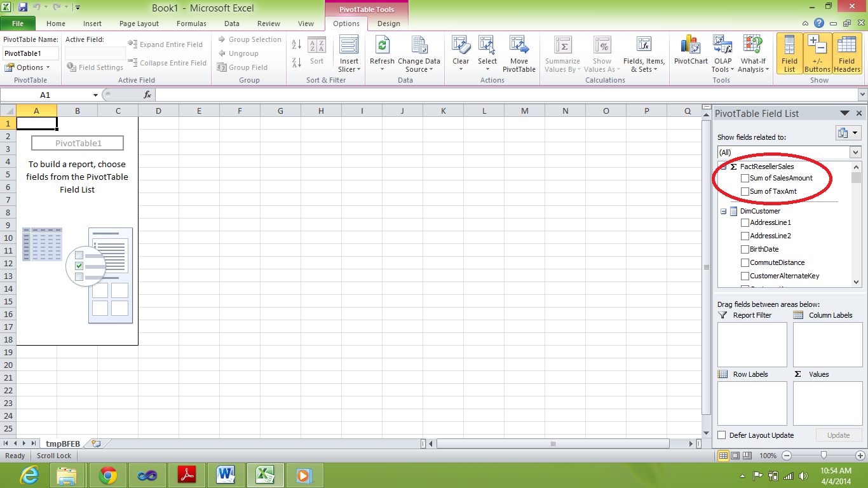Open the PivotTable Options dropdown
Image resolution: width=868 pixels, height=488 pixels.
[27, 67]
